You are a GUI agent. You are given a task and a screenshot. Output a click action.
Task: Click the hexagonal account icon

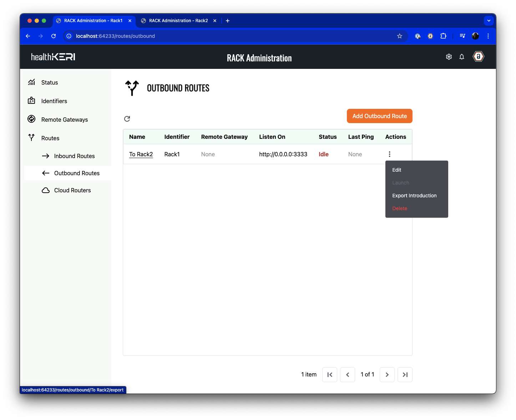478,56
